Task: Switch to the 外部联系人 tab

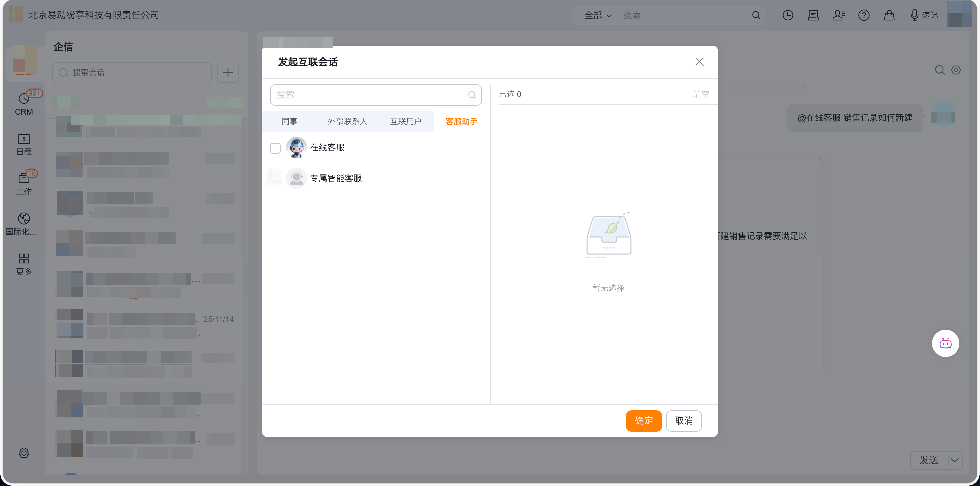Action: (x=347, y=121)
